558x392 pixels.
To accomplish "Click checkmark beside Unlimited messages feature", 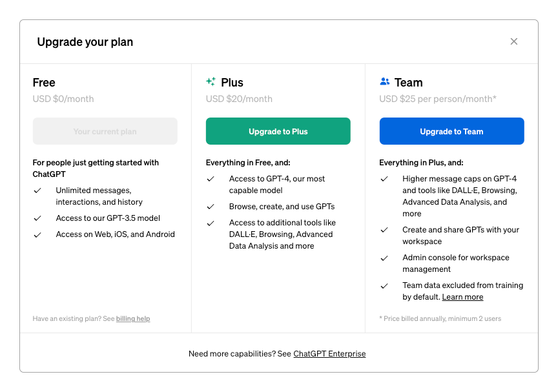I will coord(37,191).
